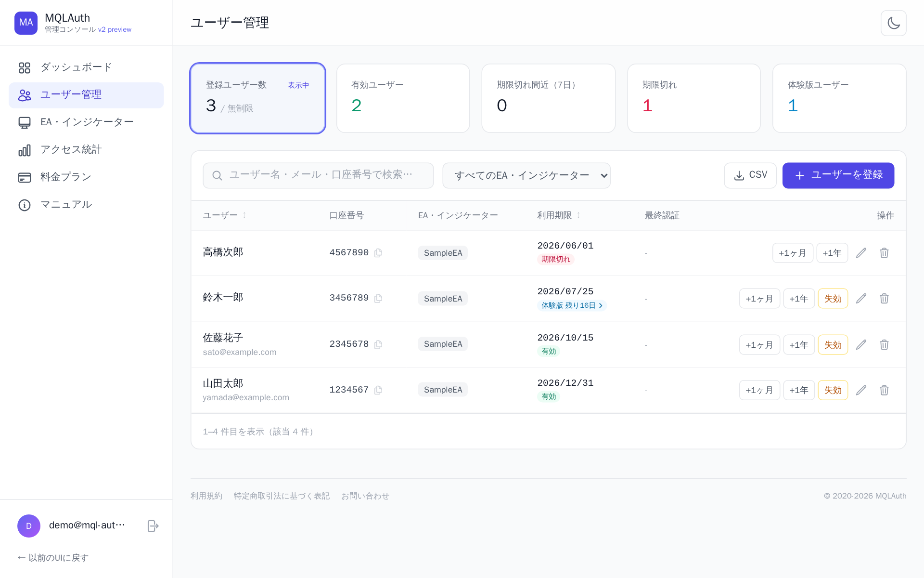Image resolution: width=924 pixels, height=578 pixels.
Task: Extend 佐藤花子 by +1ヶ月
Action: click(x=759, y=345)
